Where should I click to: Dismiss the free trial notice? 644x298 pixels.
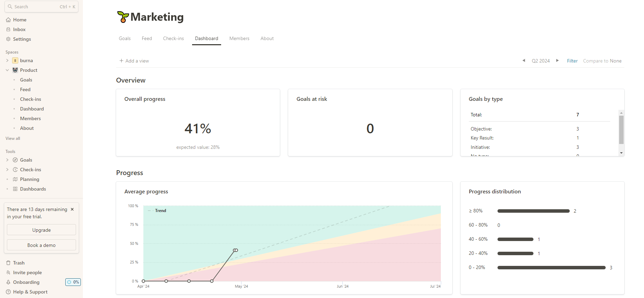72,210
